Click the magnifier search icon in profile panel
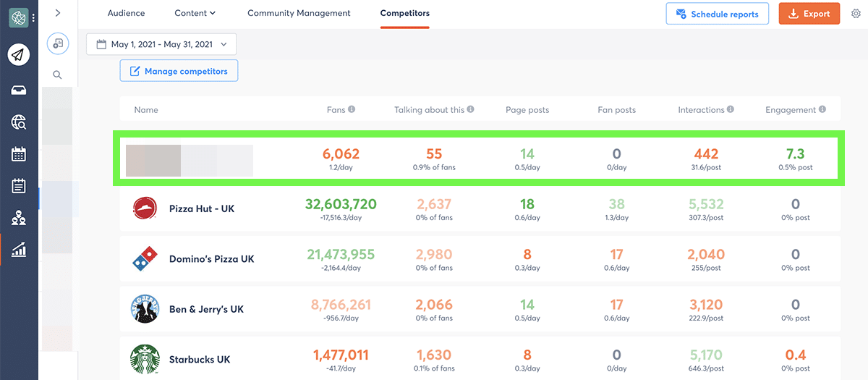This screenshot has height=380, width=868. tap(57, 75)
